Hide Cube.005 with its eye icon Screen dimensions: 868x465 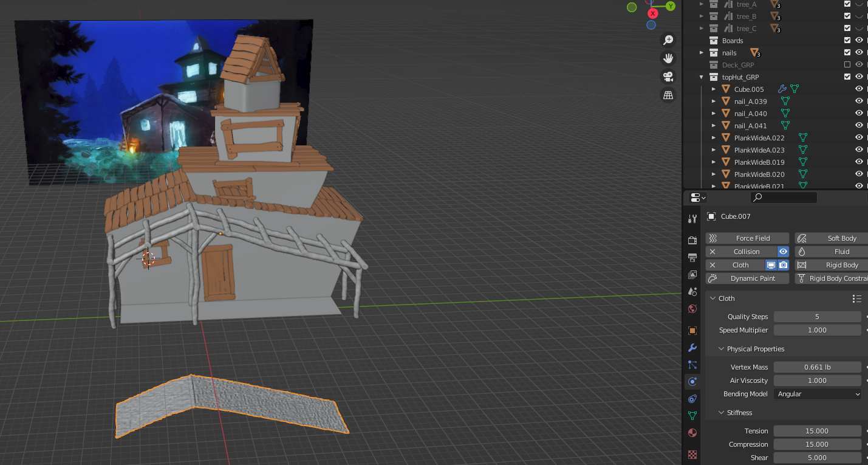[x=859, y=89]
